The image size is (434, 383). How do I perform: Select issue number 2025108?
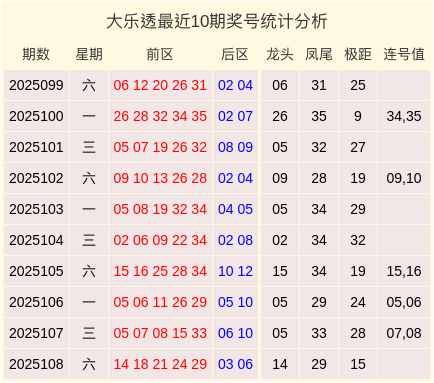[36, 364]
